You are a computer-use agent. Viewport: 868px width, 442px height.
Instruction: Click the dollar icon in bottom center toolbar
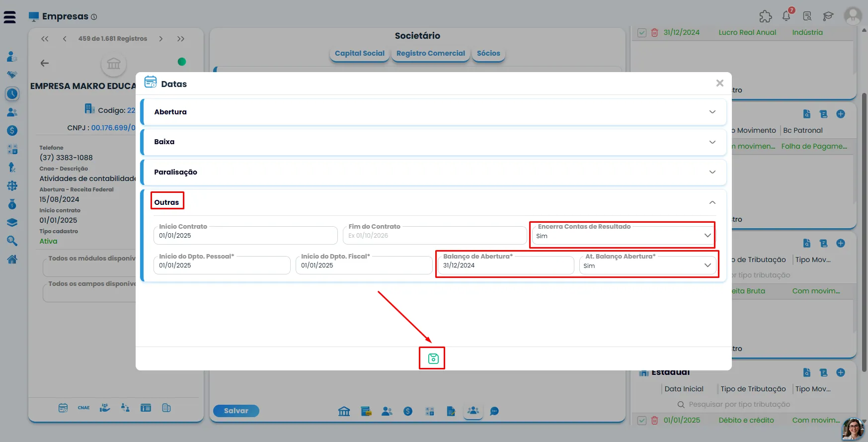click(x=408, y=411)
